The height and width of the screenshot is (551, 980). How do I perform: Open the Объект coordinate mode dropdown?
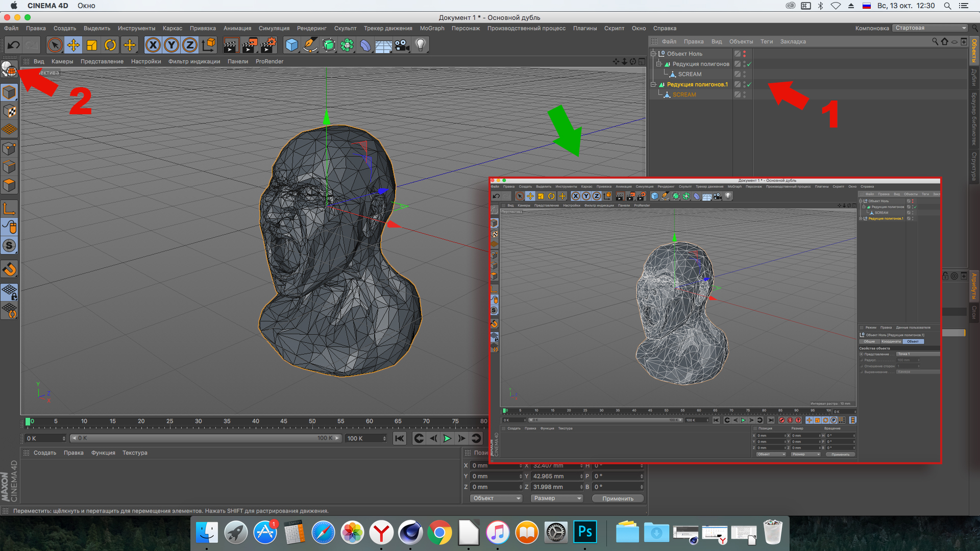tap(496, 498)
